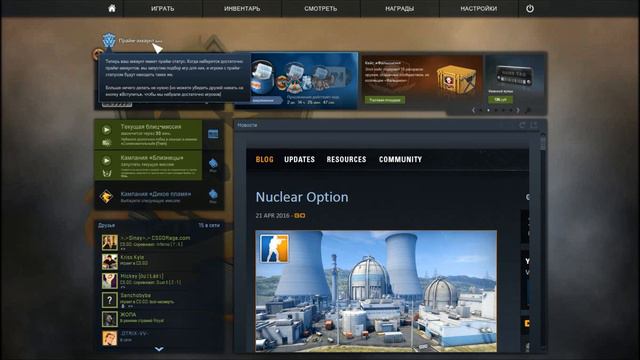Select the BLOG tab in news
The width and height of the screenshot is (640, 360).
pyautogui.click(x=264, y=159)
